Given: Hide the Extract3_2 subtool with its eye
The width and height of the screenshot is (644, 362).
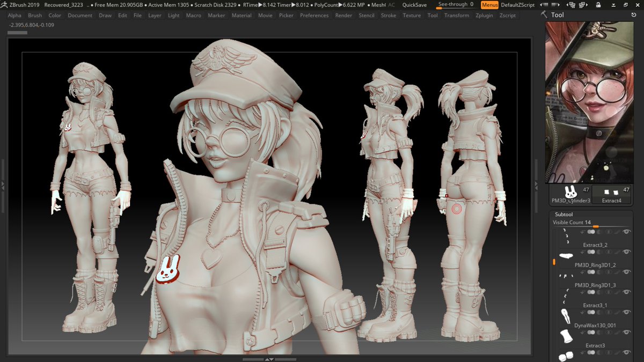Looking at the screenshot, I should coord(626,232).
